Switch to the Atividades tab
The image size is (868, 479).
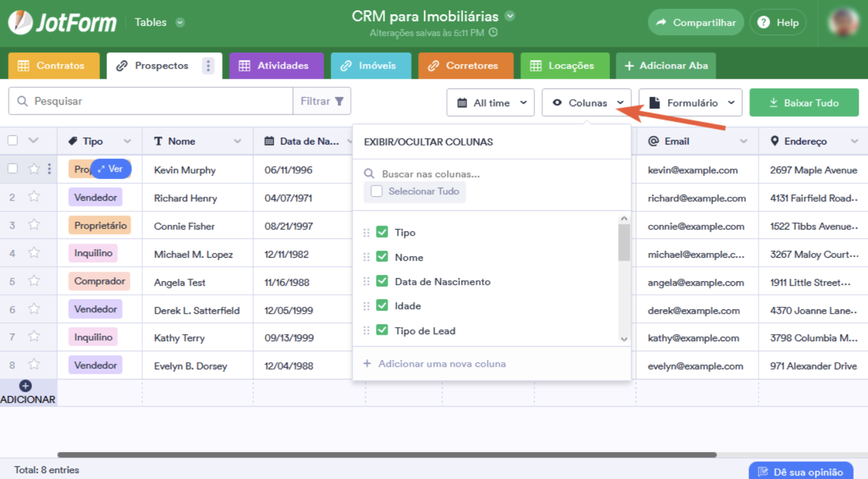[x=276, y=65]
